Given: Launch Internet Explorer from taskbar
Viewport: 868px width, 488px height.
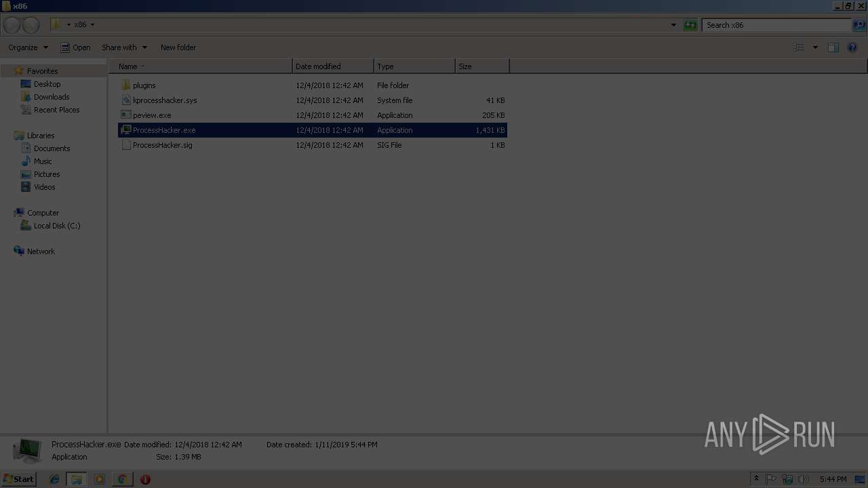Looking at the screenshot, I should click(x=54, y=479).
